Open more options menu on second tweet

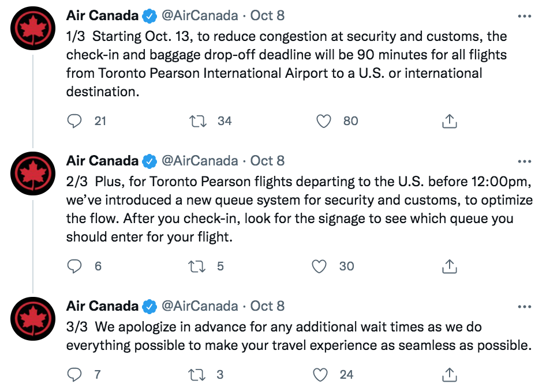click(525, 161)
